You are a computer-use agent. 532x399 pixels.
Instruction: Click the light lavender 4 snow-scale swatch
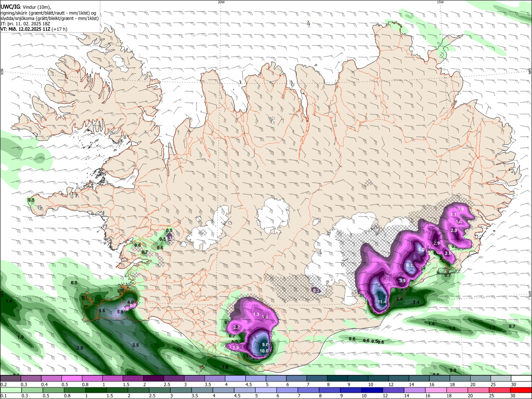click(x=235, y=379)
